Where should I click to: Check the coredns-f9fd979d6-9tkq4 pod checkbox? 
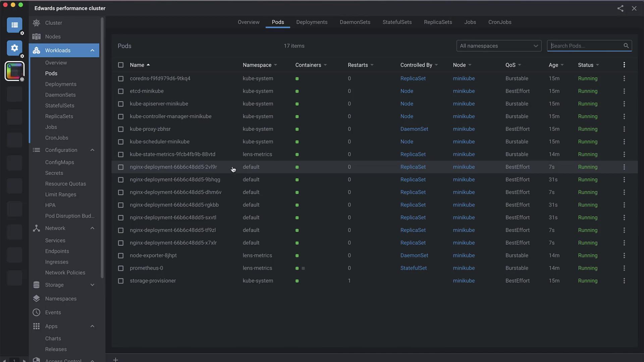click(x=121, y=78)
